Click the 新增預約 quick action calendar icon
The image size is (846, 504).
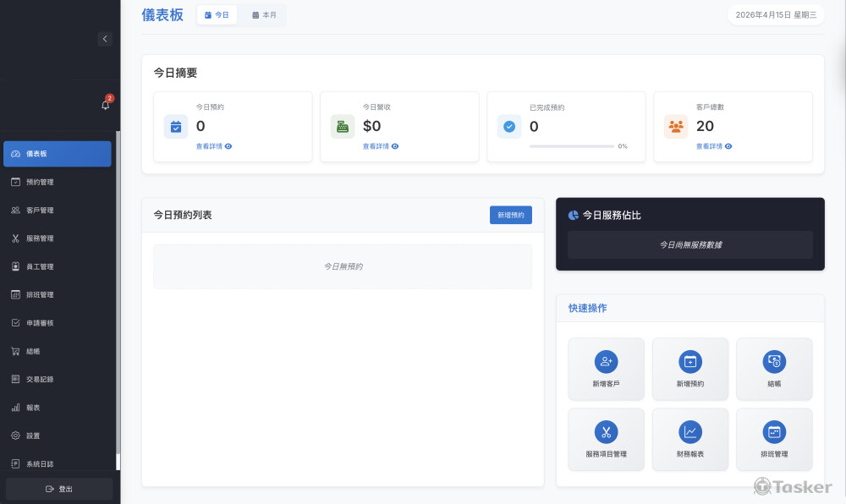[x=690, y=362]
